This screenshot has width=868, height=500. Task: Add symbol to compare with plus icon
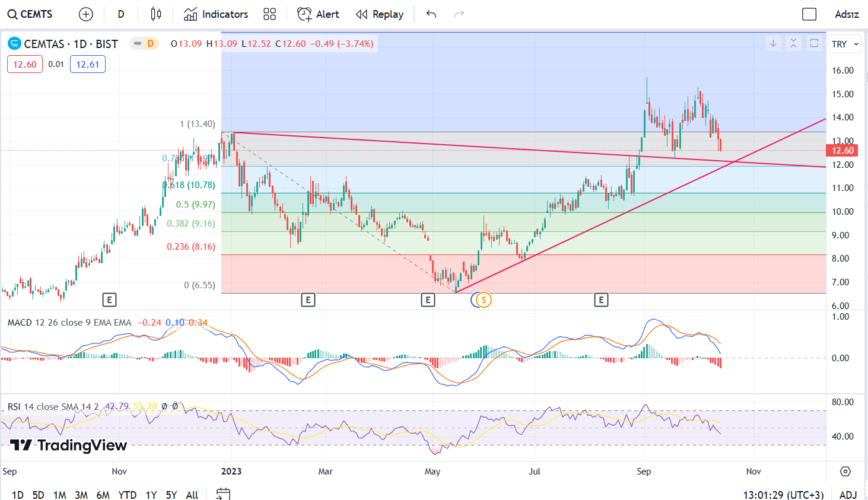pos(86,14)
